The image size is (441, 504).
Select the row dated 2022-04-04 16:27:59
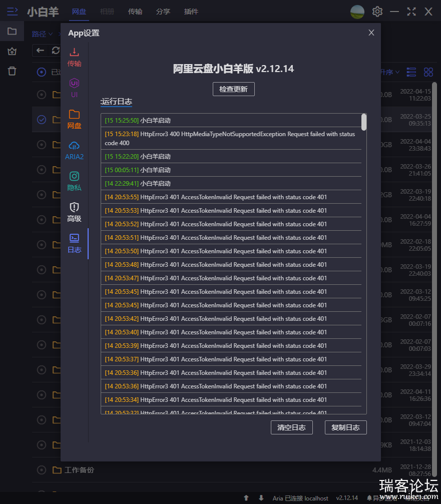pyautogui.click(x=42, y=220)
